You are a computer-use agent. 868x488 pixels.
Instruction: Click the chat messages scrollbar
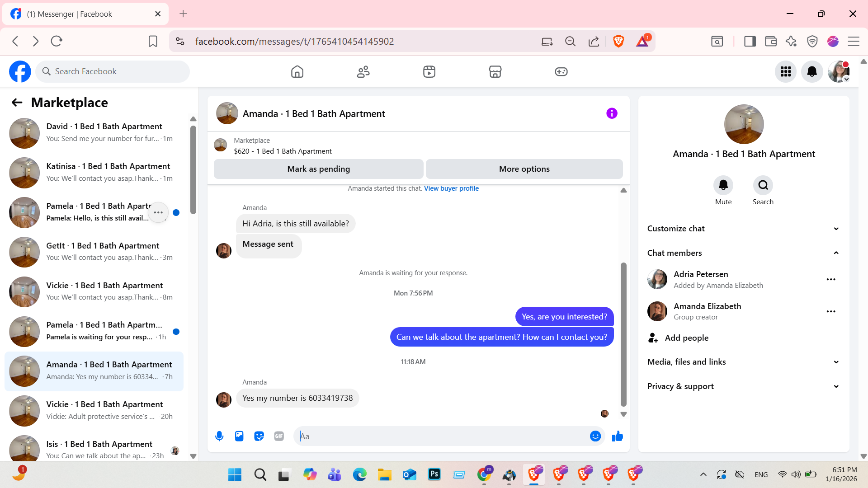click(x=623, y=334)
